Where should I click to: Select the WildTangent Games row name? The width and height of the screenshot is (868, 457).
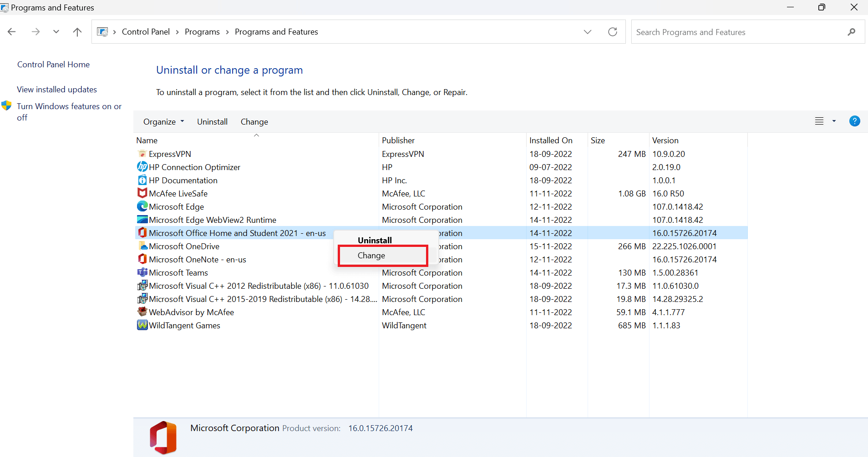coord(184,326)
